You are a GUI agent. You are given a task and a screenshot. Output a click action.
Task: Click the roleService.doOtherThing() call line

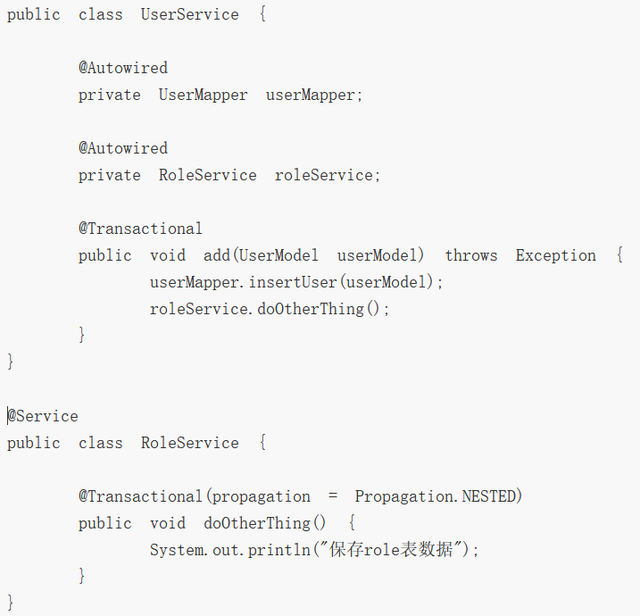tap(269, 309)
